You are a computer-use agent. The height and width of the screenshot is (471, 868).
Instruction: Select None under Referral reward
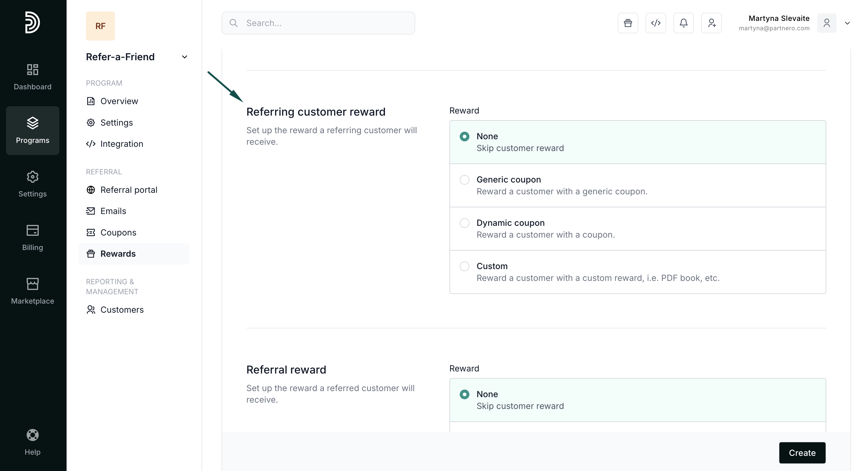tap(464, 394)
